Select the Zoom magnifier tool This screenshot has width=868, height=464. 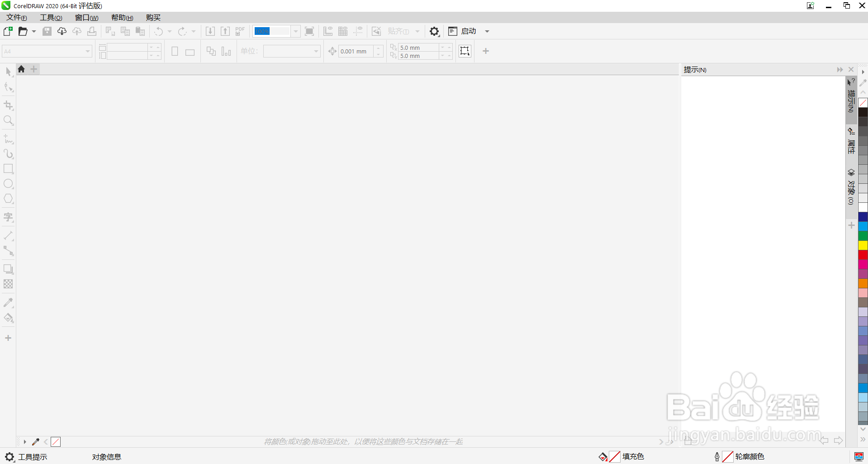8,120
